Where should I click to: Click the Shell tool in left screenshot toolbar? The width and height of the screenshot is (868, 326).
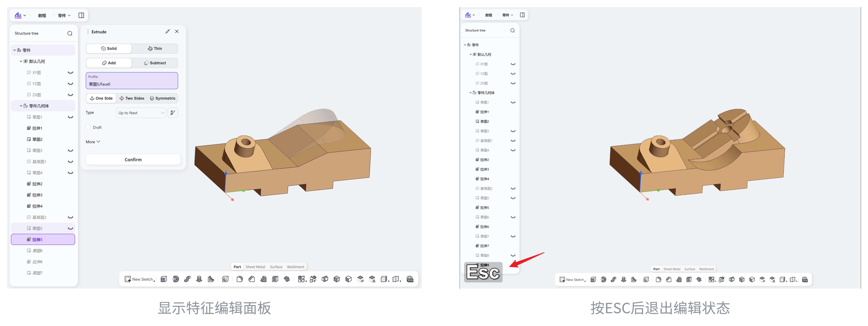(x=275, y=279)
